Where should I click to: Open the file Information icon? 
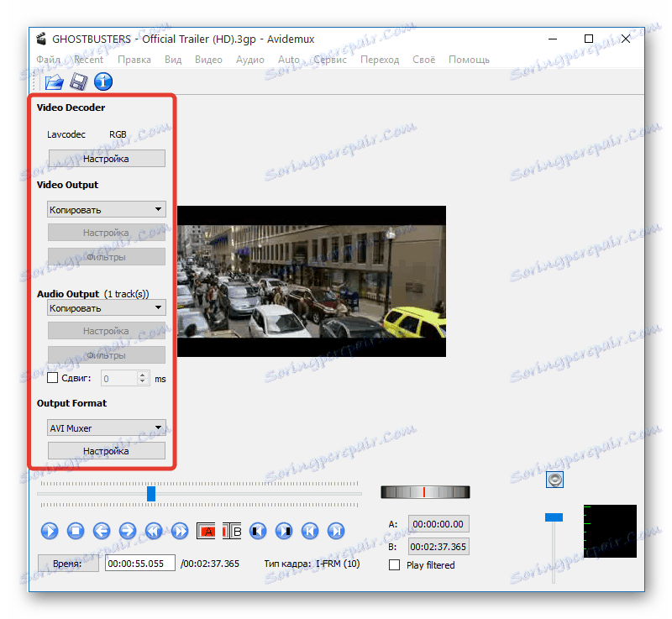tap(103, 81)
